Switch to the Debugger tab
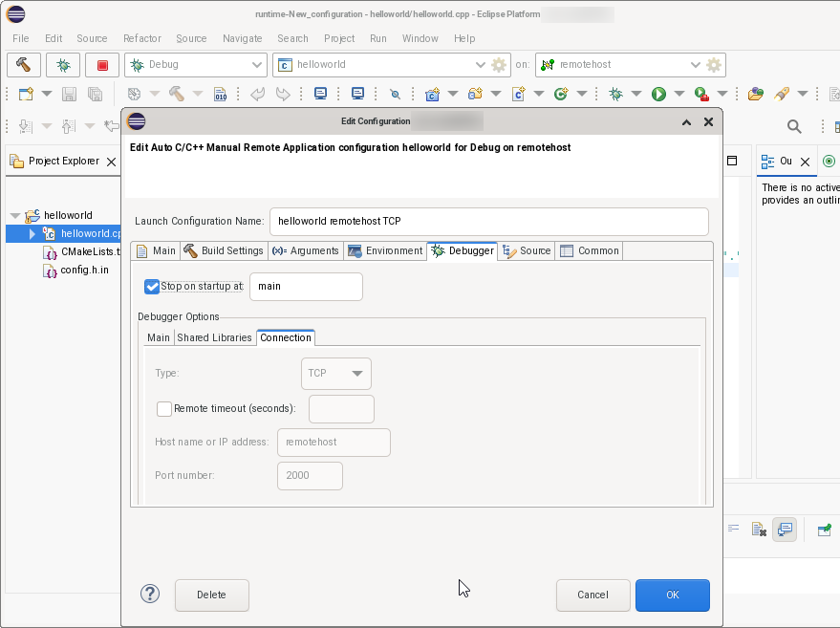The height and width of the screenshot is (628, 840). pyautogui.click(x=468, y=250)
